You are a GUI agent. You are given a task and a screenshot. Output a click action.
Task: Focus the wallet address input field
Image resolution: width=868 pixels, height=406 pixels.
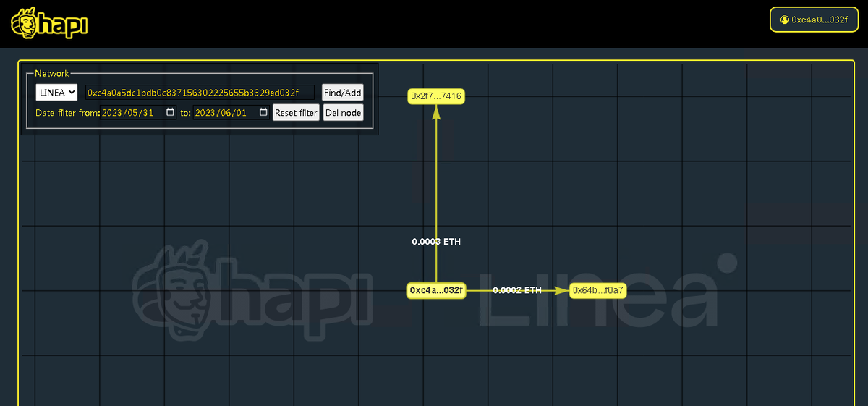[200, 93]
